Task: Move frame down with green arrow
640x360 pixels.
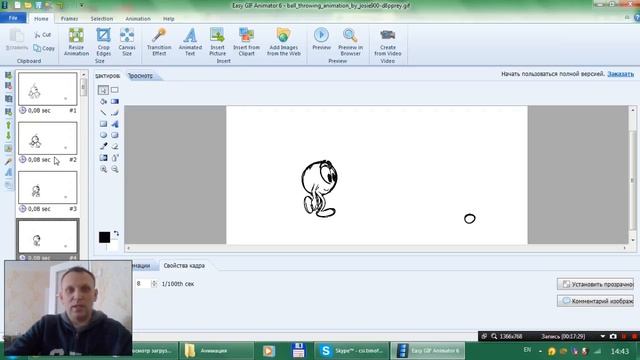Action: coord(8,136)
